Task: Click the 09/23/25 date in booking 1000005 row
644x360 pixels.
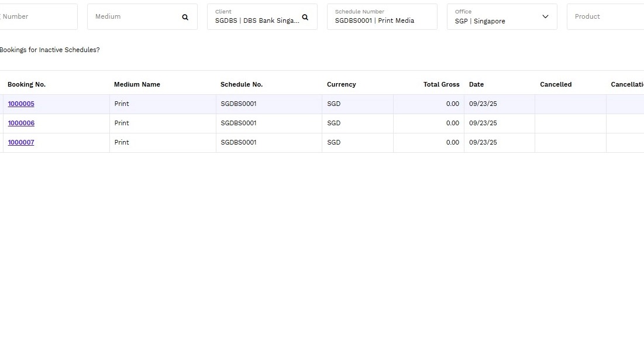Action: point(483,104)
